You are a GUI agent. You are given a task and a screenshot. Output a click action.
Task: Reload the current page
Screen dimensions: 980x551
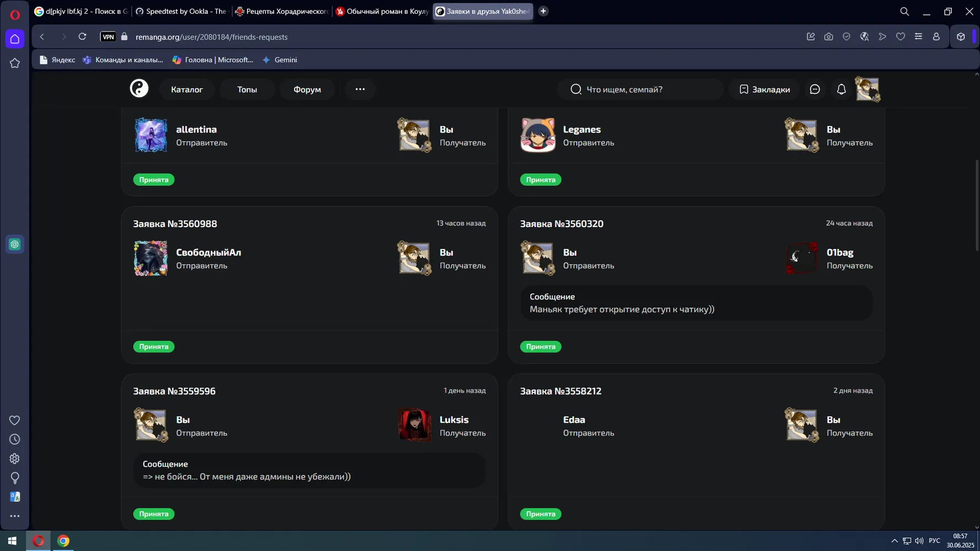tap(82, 37)
